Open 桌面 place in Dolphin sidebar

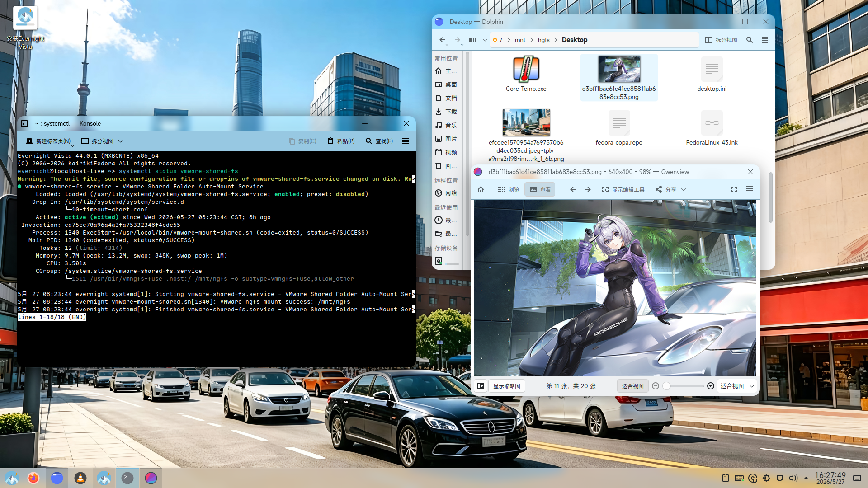point(446,84)
